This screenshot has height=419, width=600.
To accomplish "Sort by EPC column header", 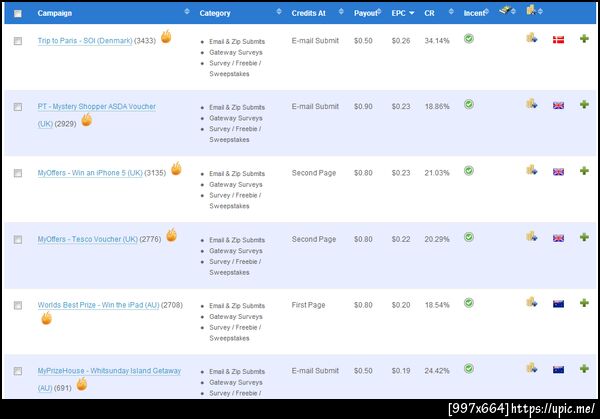I will 403,13.
